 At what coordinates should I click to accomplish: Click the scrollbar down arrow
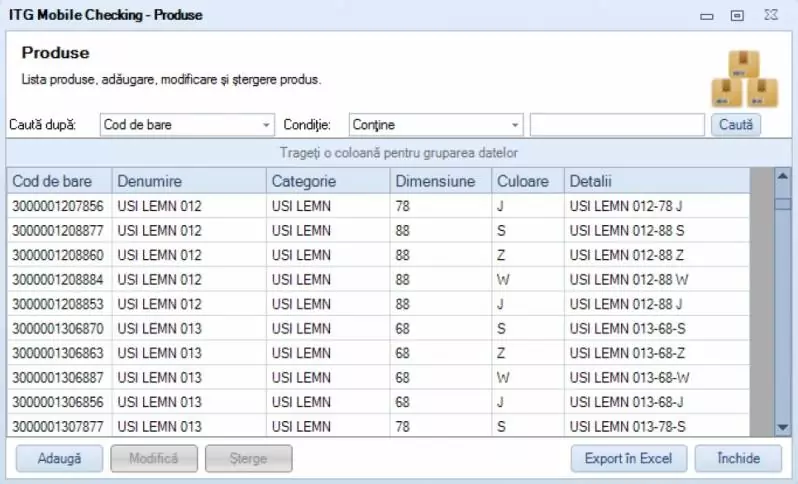click(783, 428)
